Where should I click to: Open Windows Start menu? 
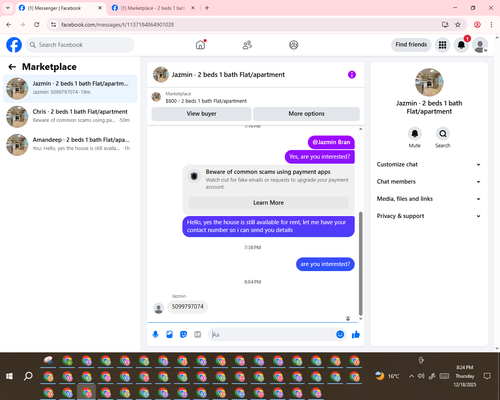[x=9, y=376]
